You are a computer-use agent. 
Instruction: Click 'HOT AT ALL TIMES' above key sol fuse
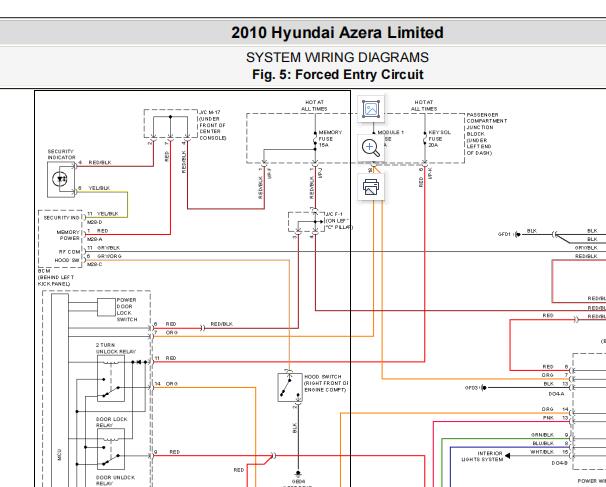pos(424,106)
